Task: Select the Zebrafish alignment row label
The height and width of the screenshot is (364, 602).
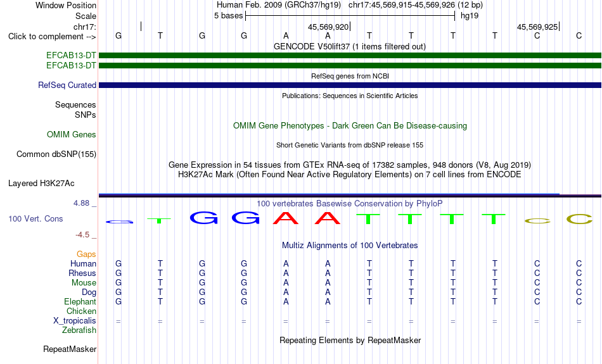Action: click(x=79, y=330)
